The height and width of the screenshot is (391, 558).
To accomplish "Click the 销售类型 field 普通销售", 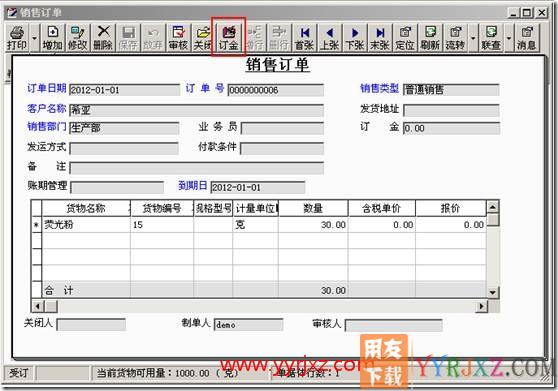I will tap(451, 89).
